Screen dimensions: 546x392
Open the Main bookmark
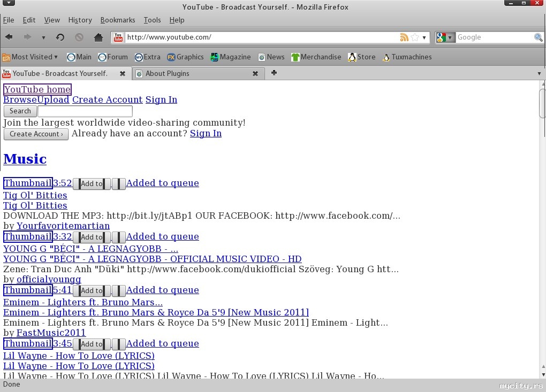pyautogui.click(x=79, y=57)
